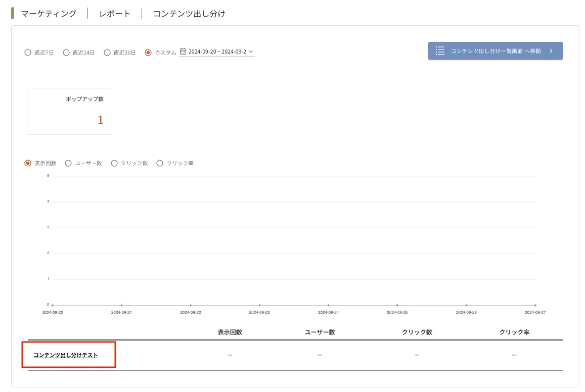This screenshot has height=392, width=585.
Task: Select the カスタム radio option
Action: pos(148,53)
